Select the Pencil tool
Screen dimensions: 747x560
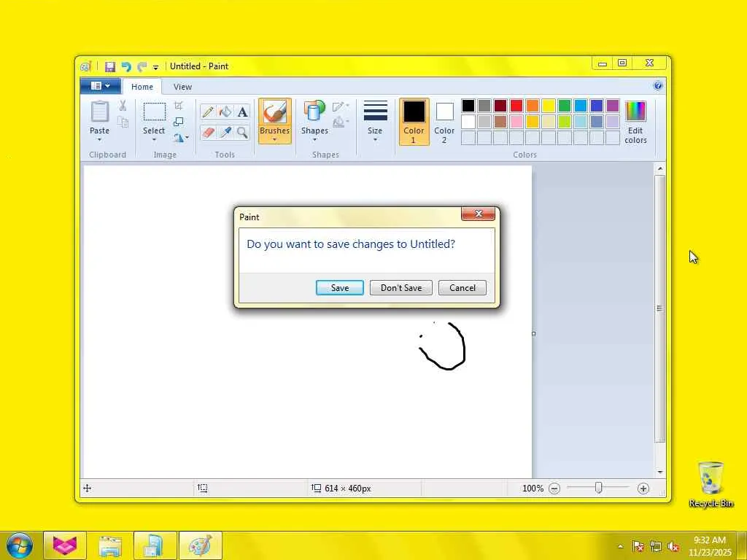[208, 112]
